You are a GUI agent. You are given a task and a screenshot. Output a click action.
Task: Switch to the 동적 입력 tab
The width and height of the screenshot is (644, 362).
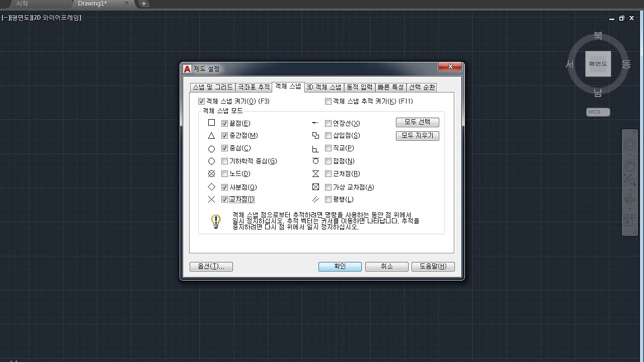(360, 87)
